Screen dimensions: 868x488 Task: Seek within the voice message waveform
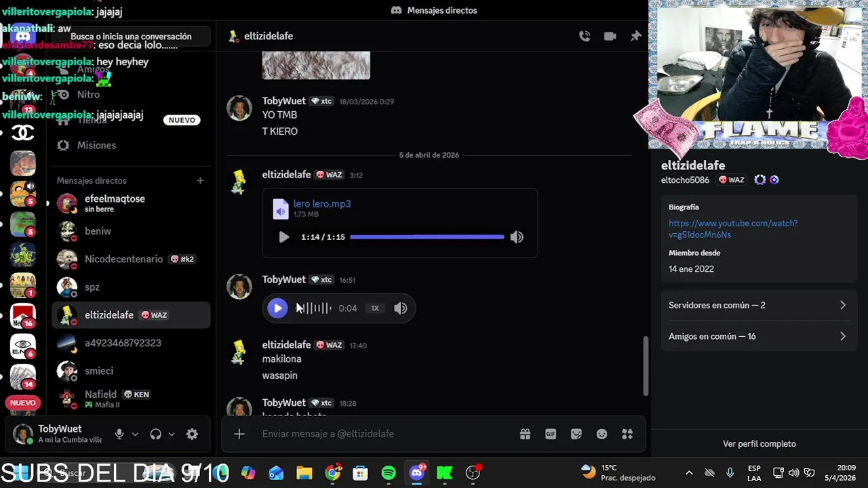(x=314, y=308)
